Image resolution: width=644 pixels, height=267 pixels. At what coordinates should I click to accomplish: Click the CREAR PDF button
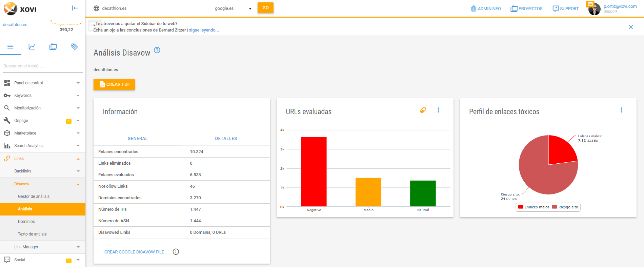point(114,84)
